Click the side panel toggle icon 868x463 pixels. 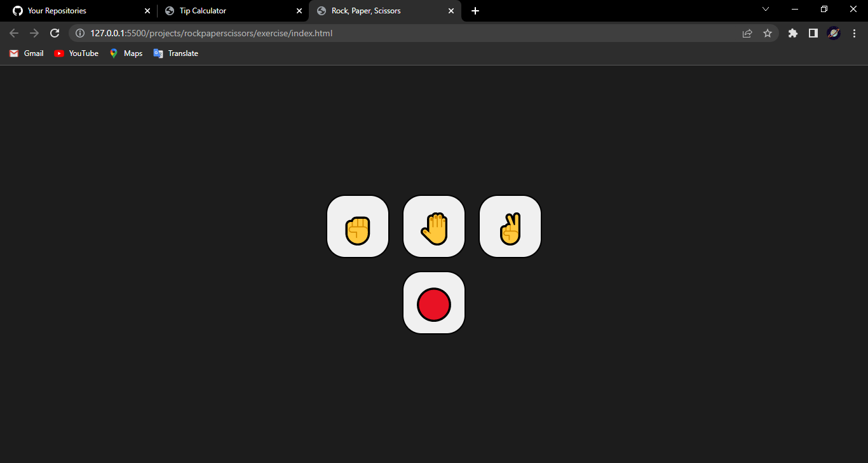point(813,33)
